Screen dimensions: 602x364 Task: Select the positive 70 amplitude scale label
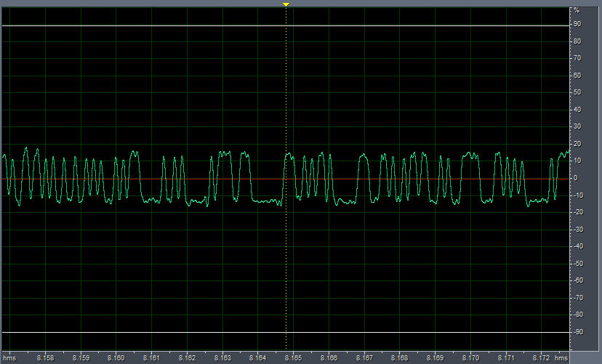click(577, 58)
